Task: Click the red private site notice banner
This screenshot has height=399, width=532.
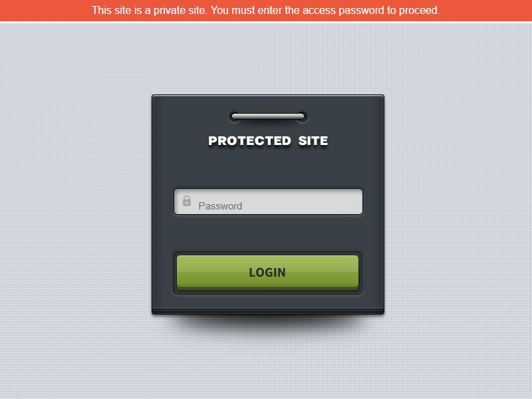Action: (266, 11)
